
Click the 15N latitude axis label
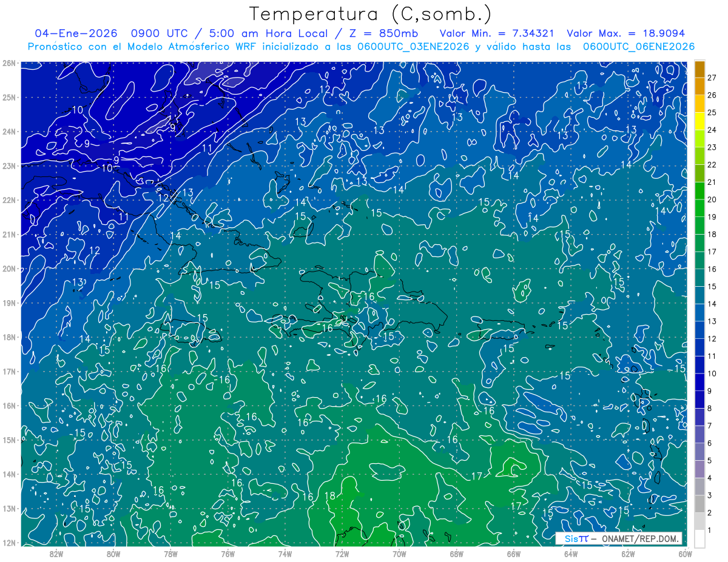9,440
